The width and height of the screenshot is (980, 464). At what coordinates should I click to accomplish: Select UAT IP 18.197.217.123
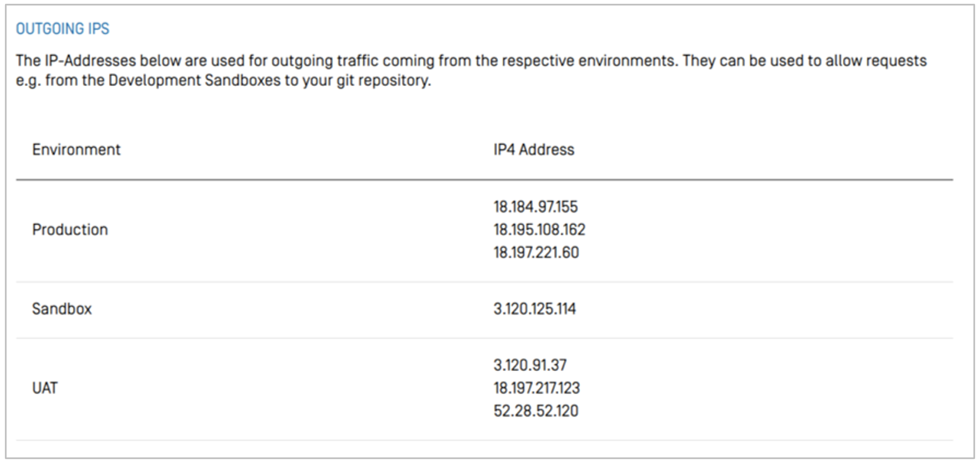(x=537, y=388)
